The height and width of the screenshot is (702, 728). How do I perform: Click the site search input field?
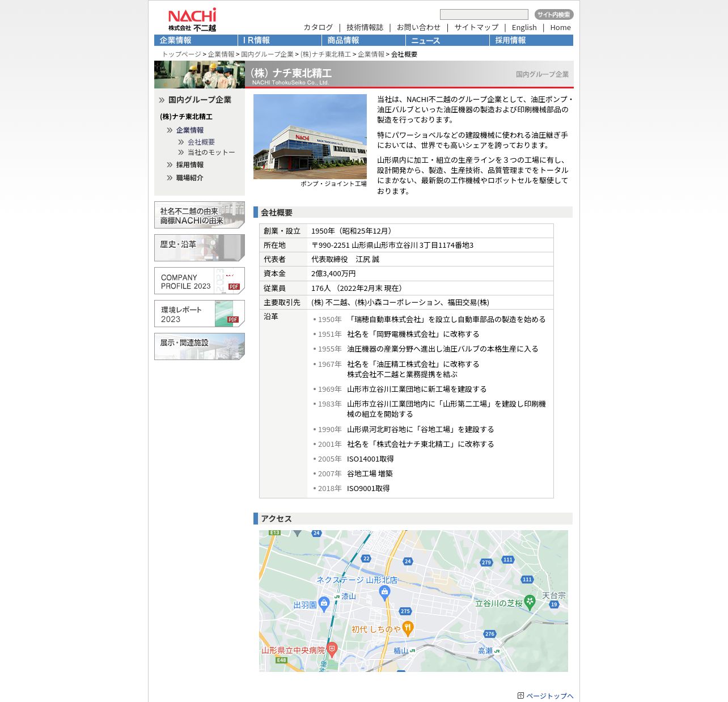click(x=484, y=15)
